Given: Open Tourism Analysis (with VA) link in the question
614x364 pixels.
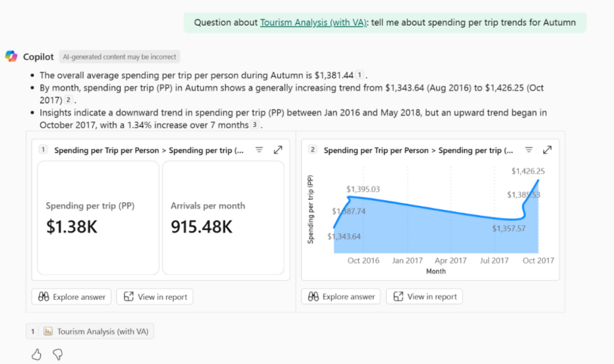Looking at the screenshot, I should 313,23.
